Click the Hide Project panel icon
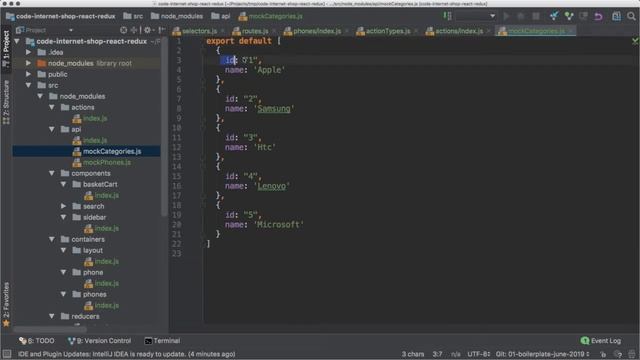 coord(162,30)
